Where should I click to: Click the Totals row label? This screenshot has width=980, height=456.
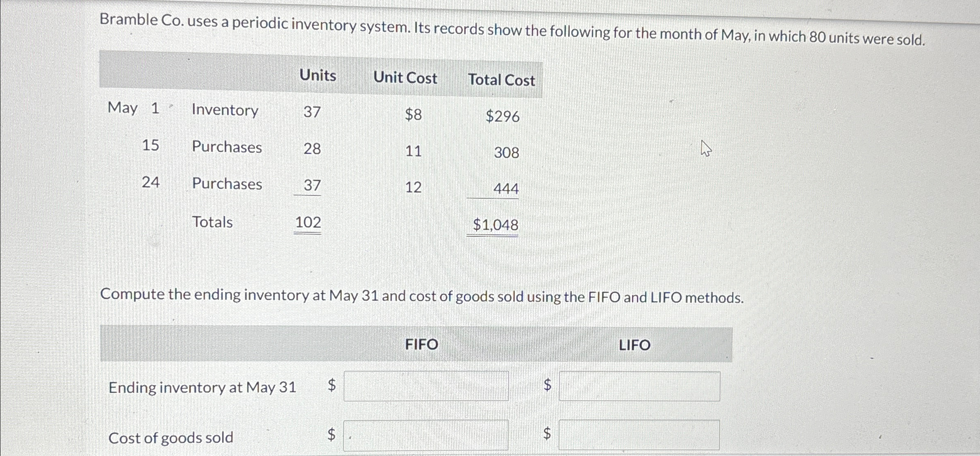(212, 222)
